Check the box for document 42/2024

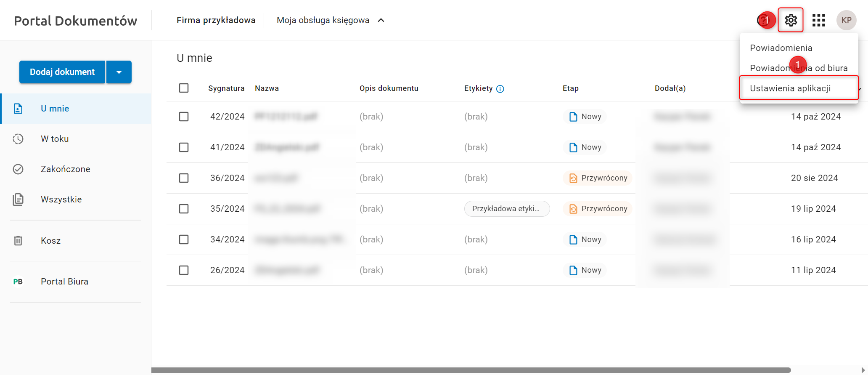click(184, 117)
